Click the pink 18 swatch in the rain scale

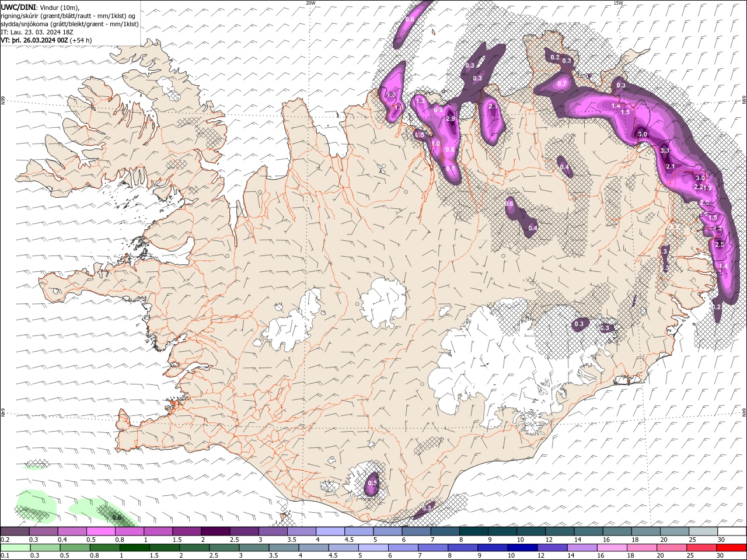click(x=641, y=548)
